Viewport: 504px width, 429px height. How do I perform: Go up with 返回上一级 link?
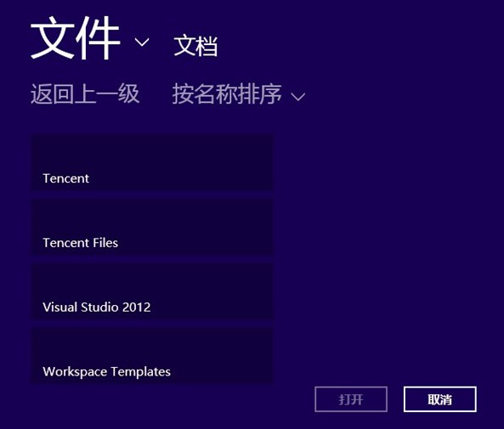click(x=85, y=93)
